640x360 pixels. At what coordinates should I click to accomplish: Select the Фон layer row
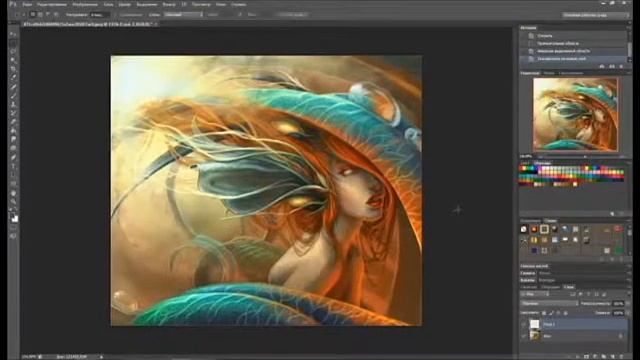(573, 336)
